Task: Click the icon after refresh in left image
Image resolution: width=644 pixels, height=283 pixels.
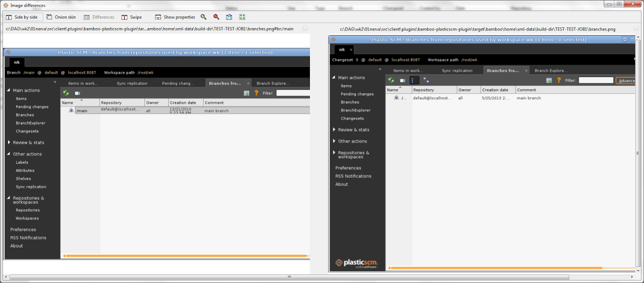Action: (x=77, y=93)
